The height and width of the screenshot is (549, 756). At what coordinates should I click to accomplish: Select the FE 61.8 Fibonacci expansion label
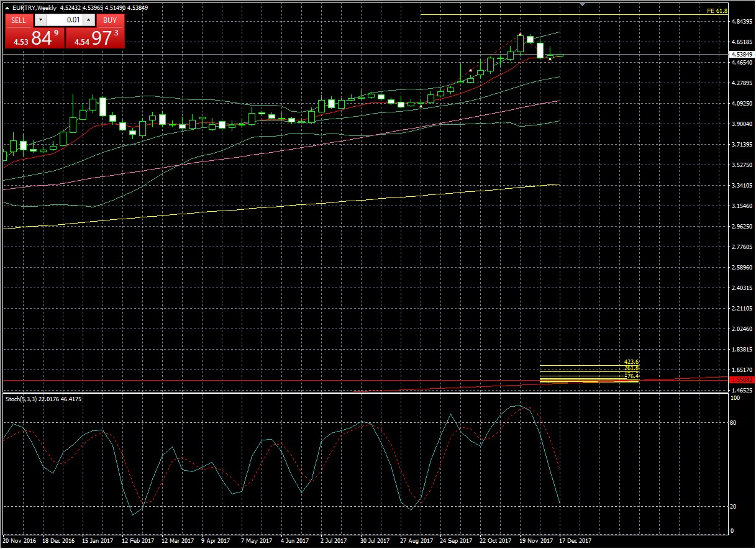(x=717, y=11)
